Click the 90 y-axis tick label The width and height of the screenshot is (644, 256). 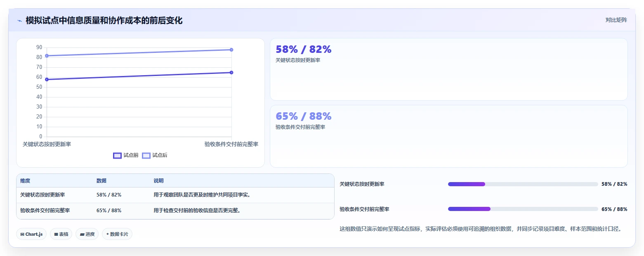click(x=39, y=47)
